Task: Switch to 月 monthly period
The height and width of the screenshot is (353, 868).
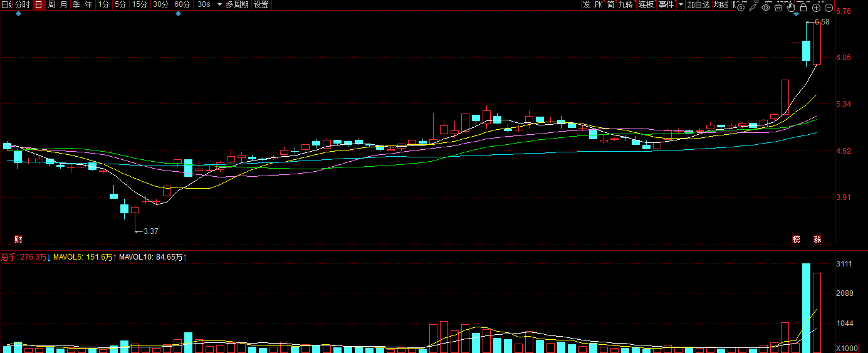Action: click(64, 4)
